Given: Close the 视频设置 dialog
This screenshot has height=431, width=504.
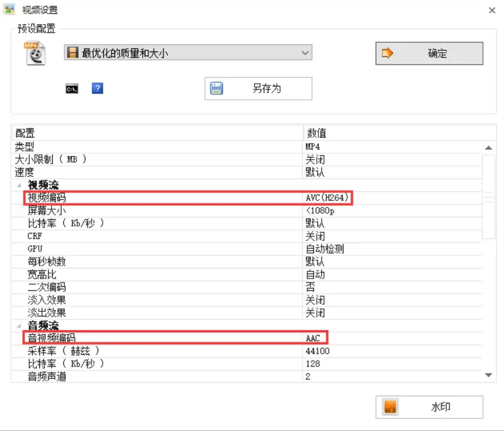Looking at the screenshot, I should pos(492,10).
